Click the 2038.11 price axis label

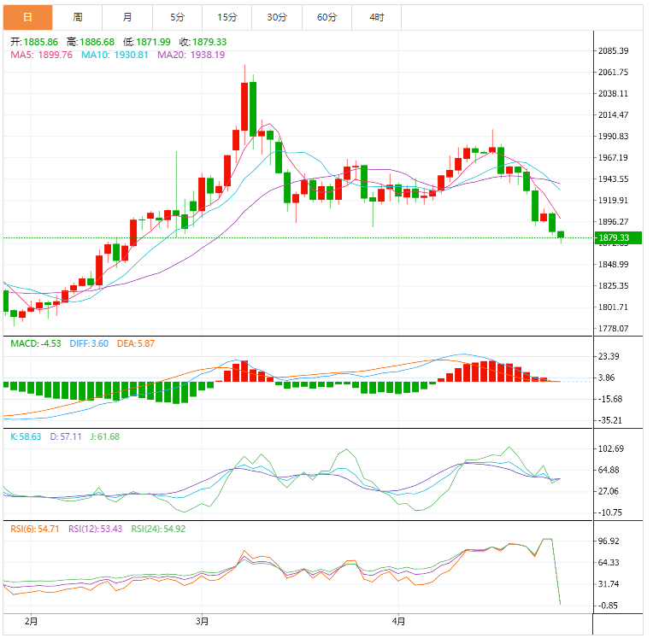point(613,94)
